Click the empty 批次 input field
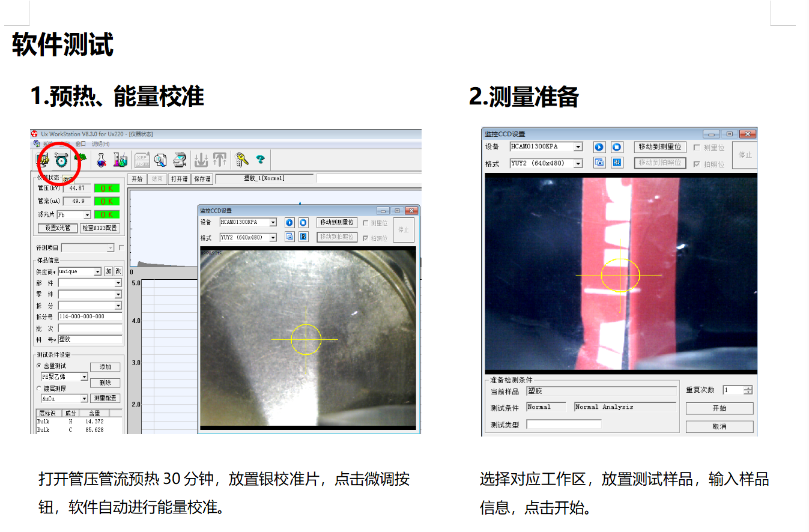 tap(90, 328)
